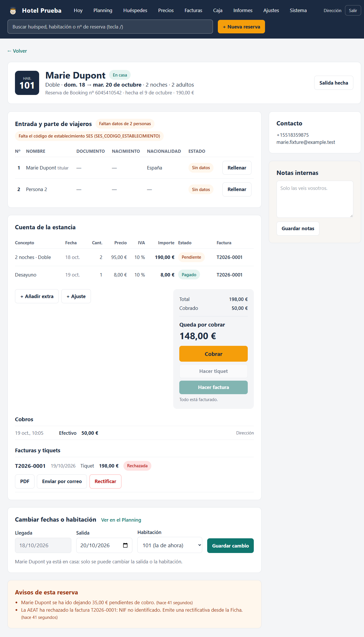Viewport: 364px width, 637px height.
Task: Rectify the rejected invoice
Action: point(105,481)
